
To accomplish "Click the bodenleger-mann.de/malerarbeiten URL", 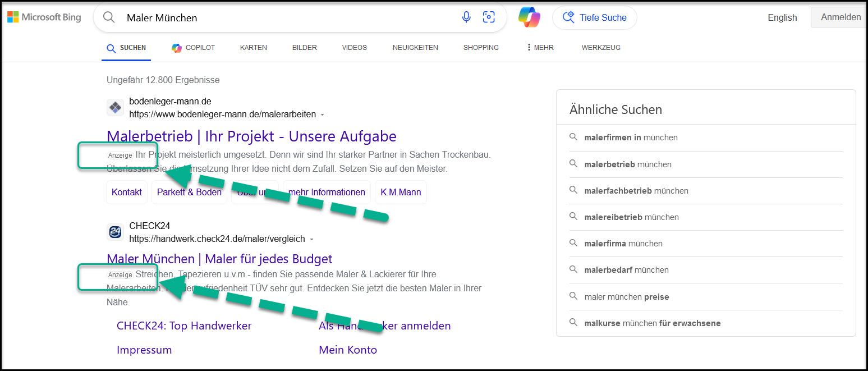I will pos(222,114).
